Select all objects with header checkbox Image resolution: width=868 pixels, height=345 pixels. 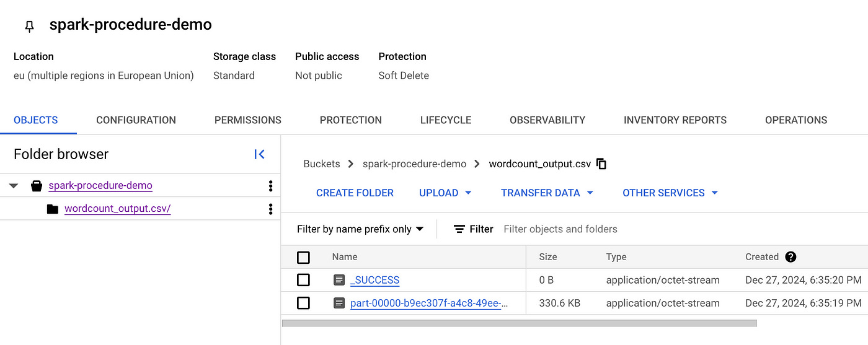(303, 257)
